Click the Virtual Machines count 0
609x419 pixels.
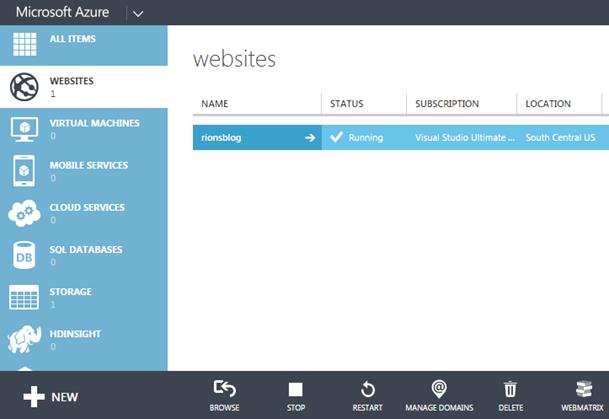click(53, 136)
